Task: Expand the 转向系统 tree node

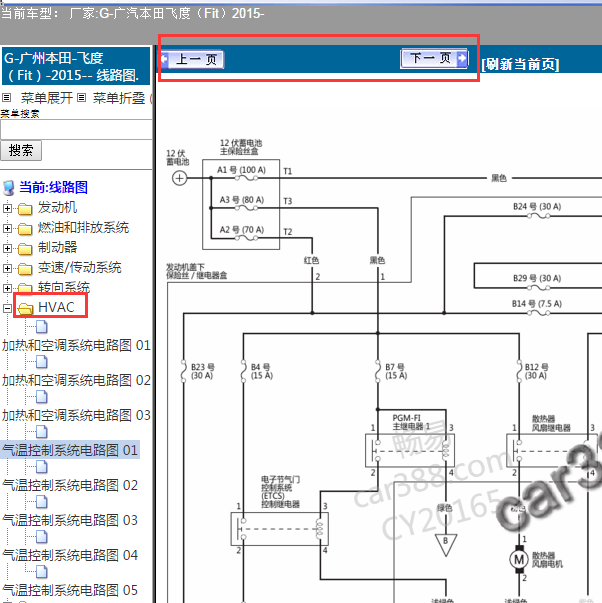Action: pos(7,288)
